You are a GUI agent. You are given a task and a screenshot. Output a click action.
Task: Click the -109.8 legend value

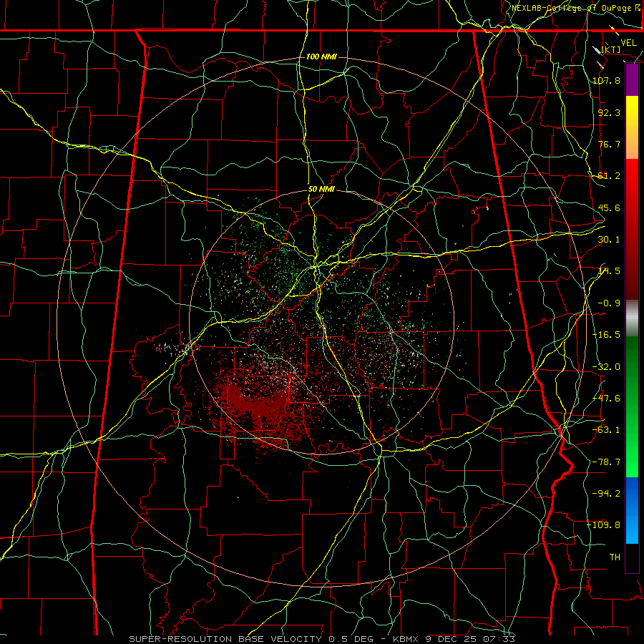tap(604, 525)
